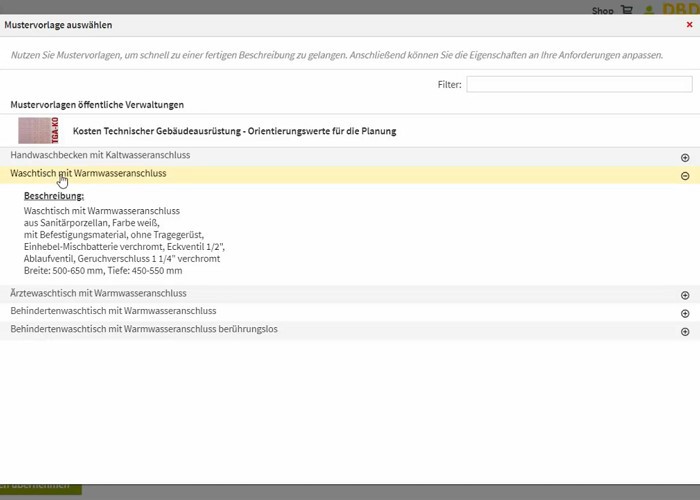The height and width of the screenshot is (500, 700).
Task: Collapse Waschtisch mit Warmwasseranschluss minus icon
Action: [685, 176]
